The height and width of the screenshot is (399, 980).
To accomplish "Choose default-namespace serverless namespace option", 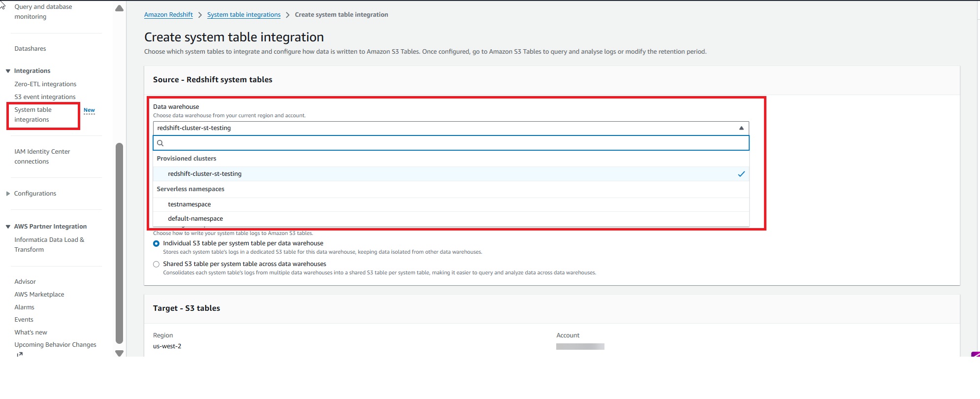I will tap(451, 219).
